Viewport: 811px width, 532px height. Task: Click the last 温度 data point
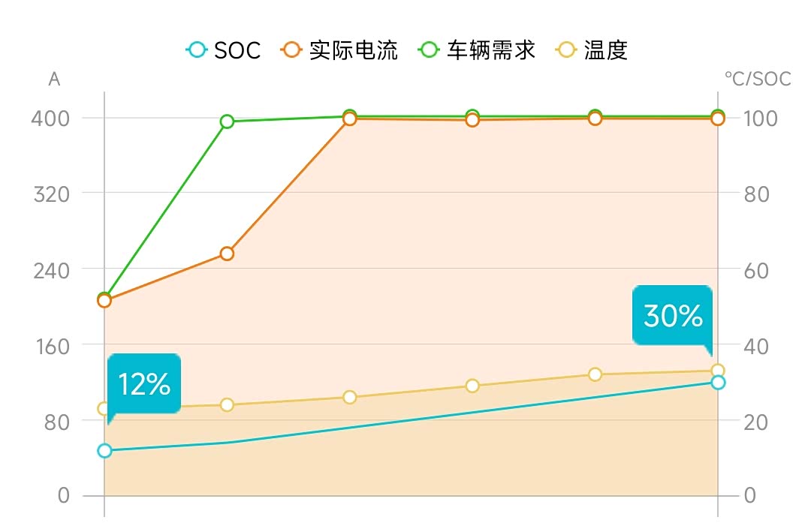[718, 370]
